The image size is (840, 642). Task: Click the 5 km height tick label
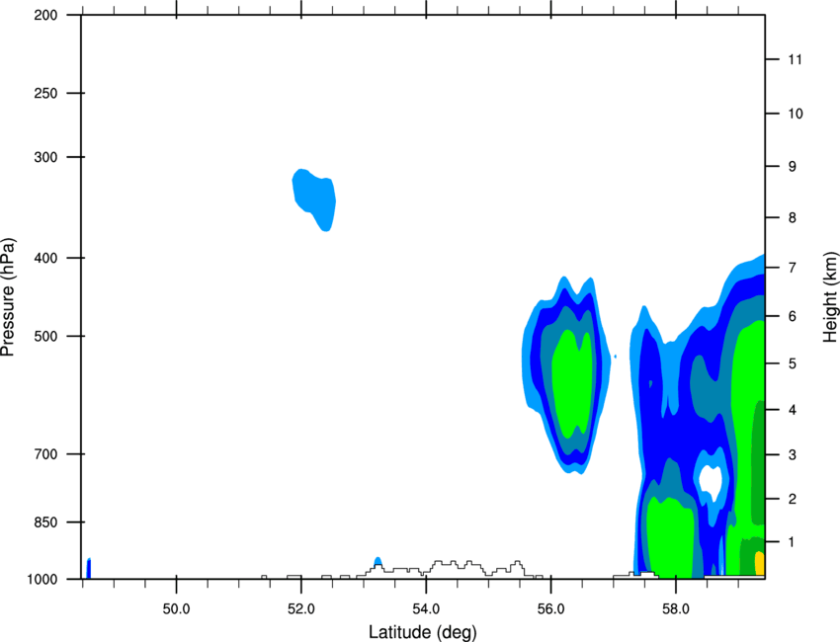coord(793,363)
